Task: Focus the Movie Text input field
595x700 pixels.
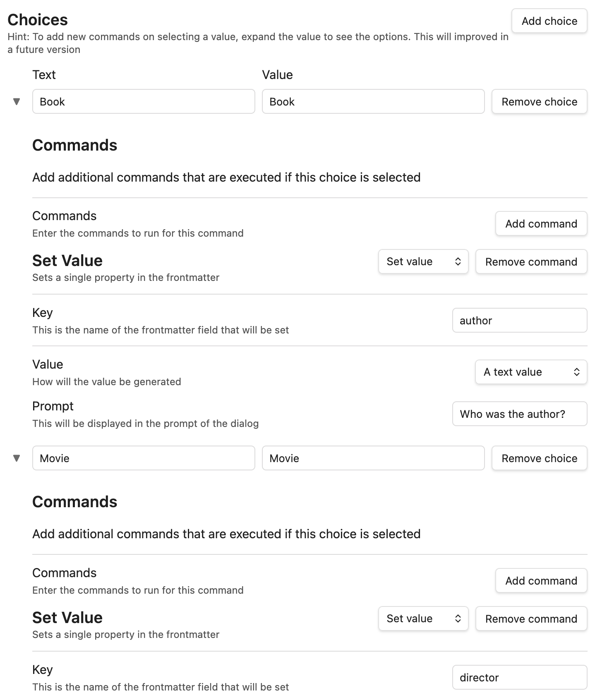Action: click(x=144, y=458)
